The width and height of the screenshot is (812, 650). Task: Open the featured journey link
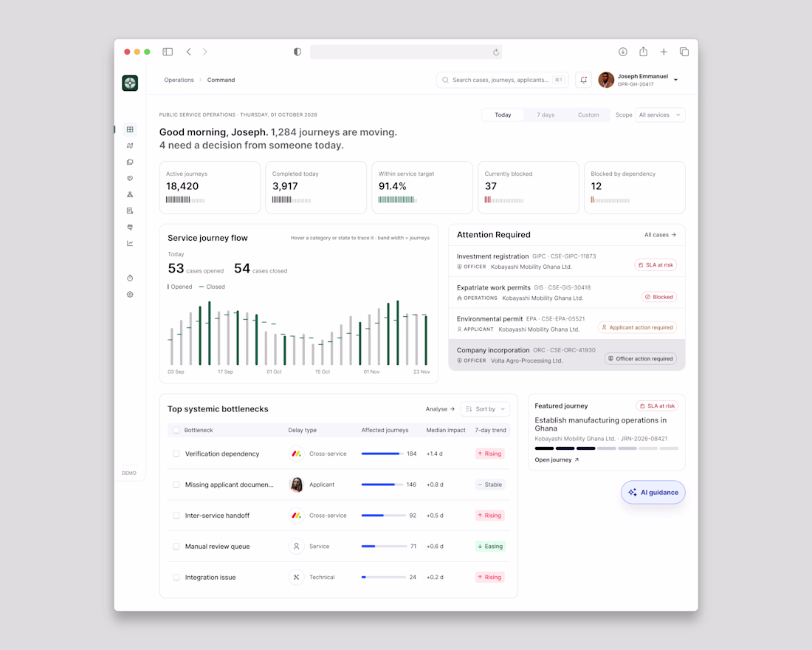coord(557,459)
